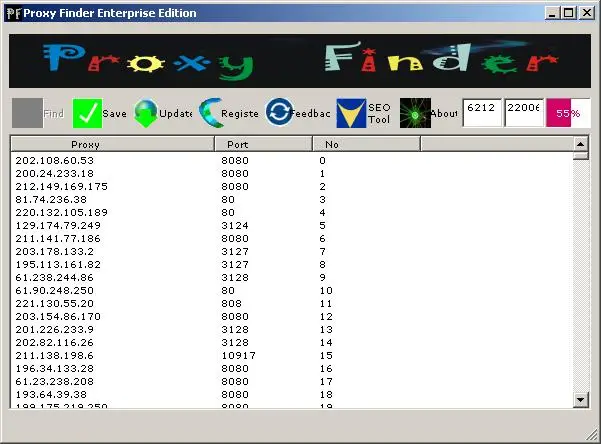Select proxy 61.23.238.208
This screenshot has width=601, height=444.
coord(54,382)
